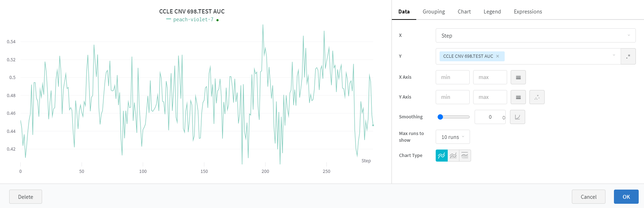Click the Y Axis scatter points button
This screenshot has height=208, width=644.
click(x=537, y=97)
